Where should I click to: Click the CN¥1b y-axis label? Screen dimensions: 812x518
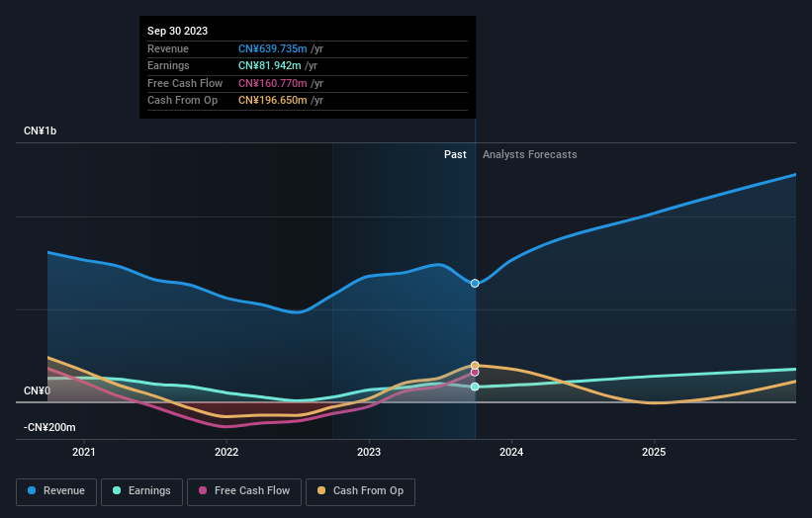(40, 130)
